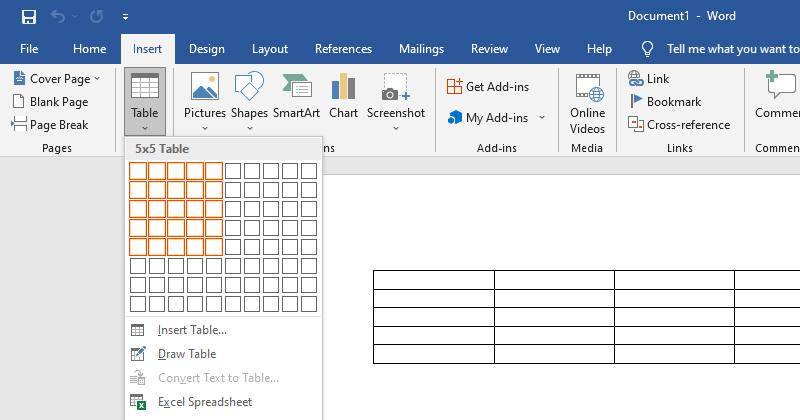This screenshot has width=800, height=420.
Task: Open the Layout tab
Action: click(x=270, y=49)
